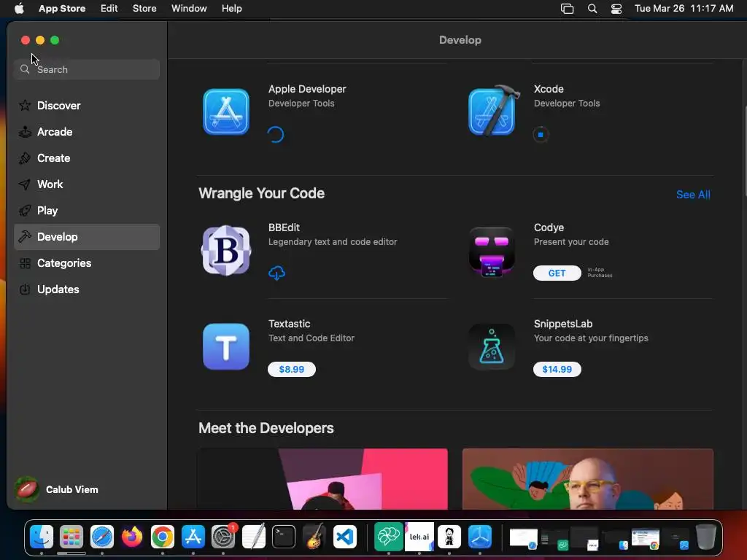The width and height of the screenshot is (747, 560).
Task: Click the Xcode app icon
Action: [x=494, y=111]
